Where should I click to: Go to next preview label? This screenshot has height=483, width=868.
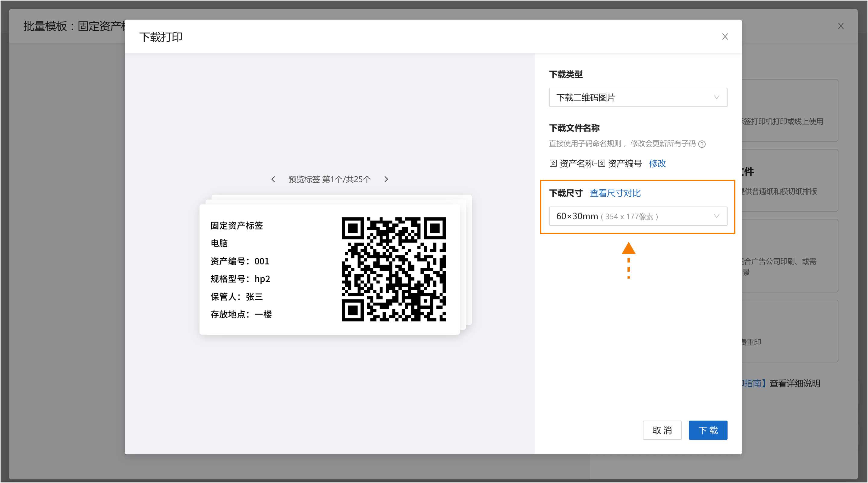click(386, 179)
